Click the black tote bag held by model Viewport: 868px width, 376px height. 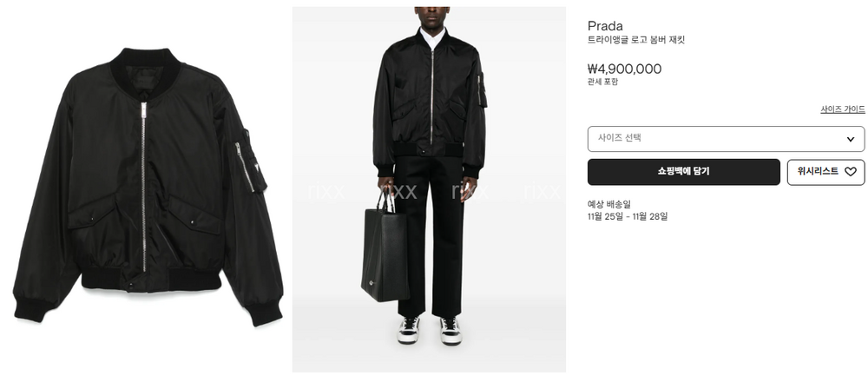385,248
